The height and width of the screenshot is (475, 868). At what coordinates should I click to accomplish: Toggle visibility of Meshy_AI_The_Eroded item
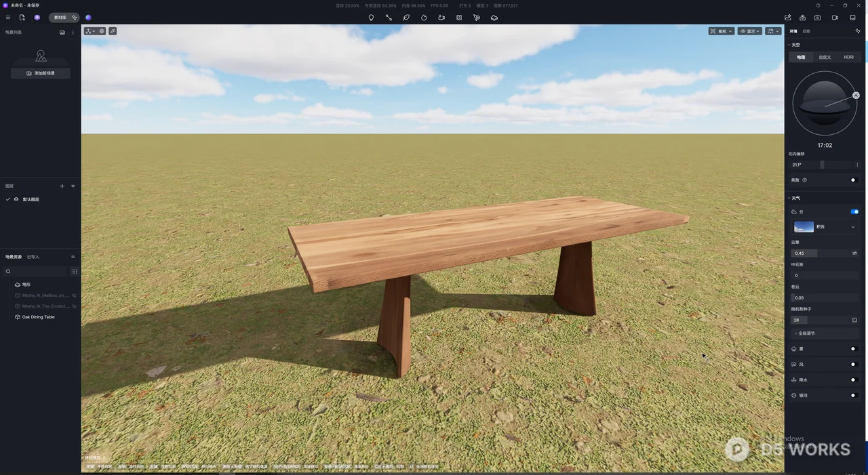pos(75,306)
